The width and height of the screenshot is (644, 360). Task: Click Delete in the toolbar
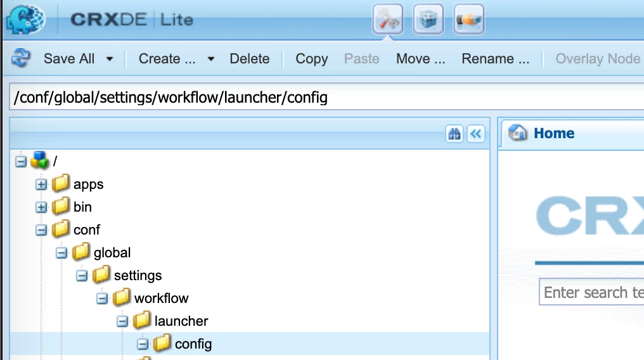249,59
